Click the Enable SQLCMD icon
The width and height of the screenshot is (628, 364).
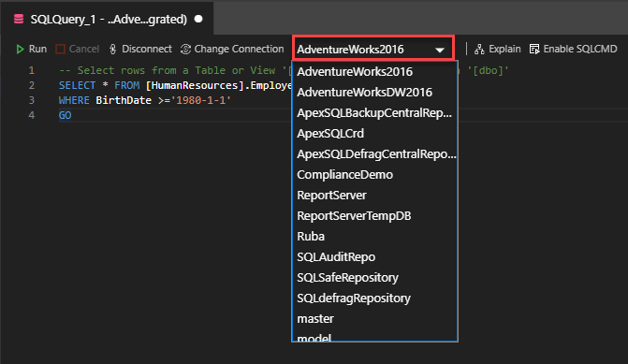click(x=534, y=50)
